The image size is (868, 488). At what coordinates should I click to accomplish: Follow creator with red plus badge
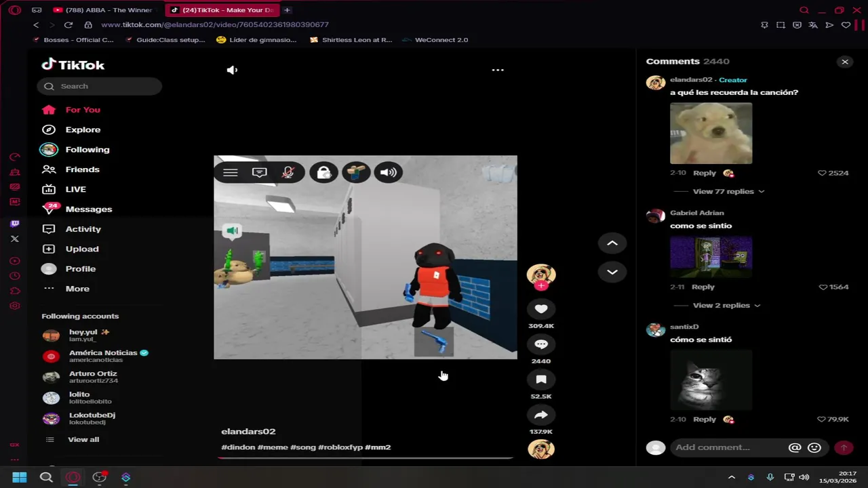[541, 286]
